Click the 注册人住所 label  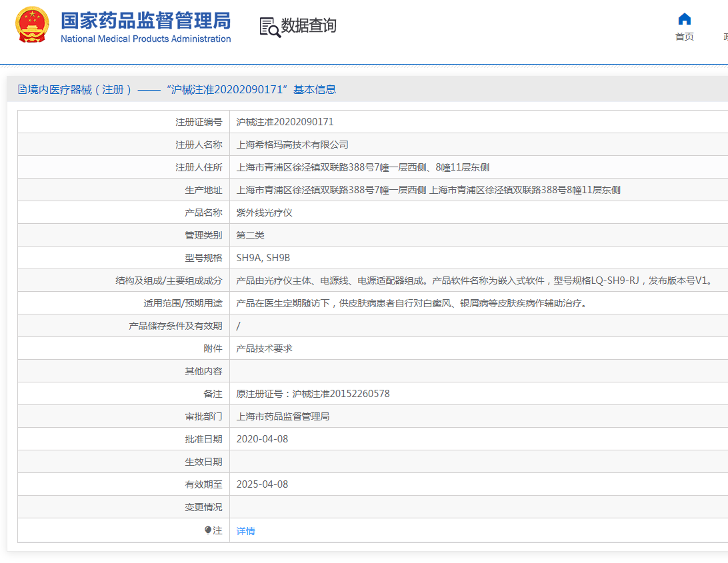(199, 167)
